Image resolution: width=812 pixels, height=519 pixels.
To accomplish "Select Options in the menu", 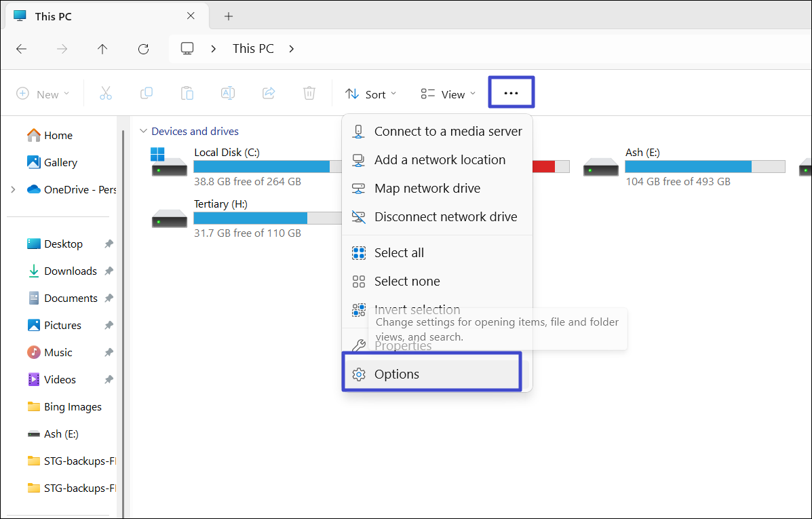I will coord(397,374).
